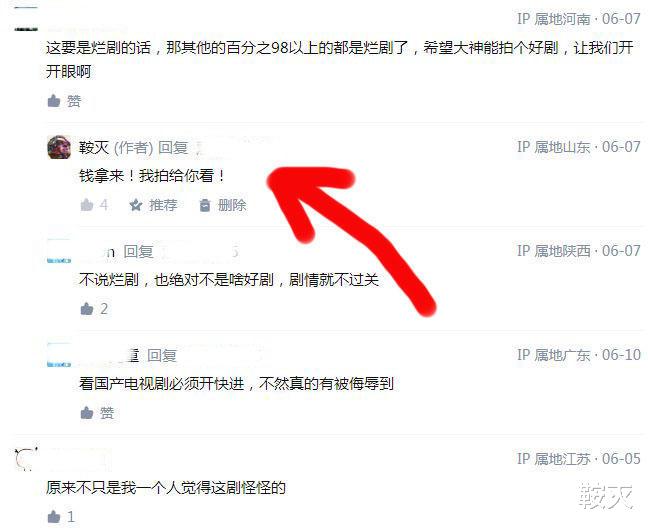This screenshot has height=529, width=648.
Task: Click the star 推荐 icon
Action: (x=136, y=205)
